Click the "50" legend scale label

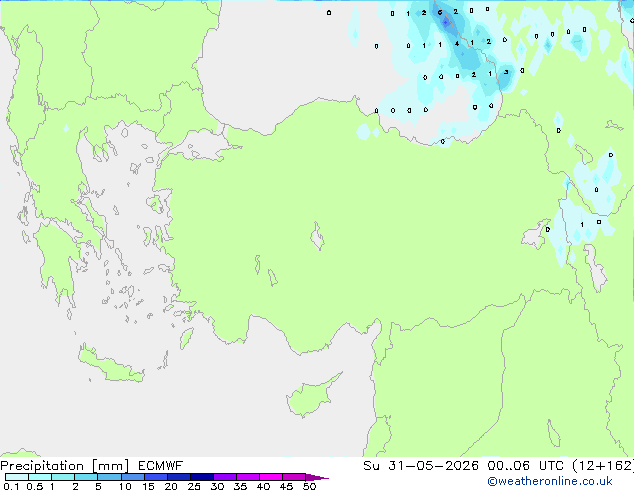point(309,486)
